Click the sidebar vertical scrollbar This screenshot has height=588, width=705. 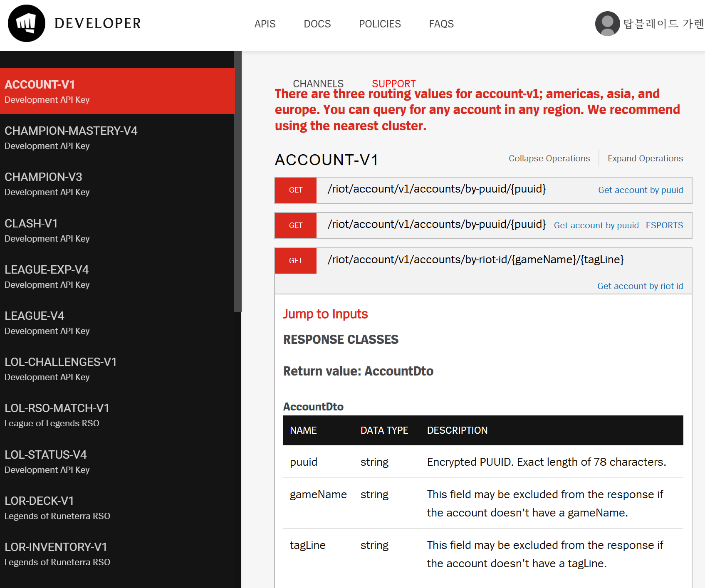click(x=238, y=182)
